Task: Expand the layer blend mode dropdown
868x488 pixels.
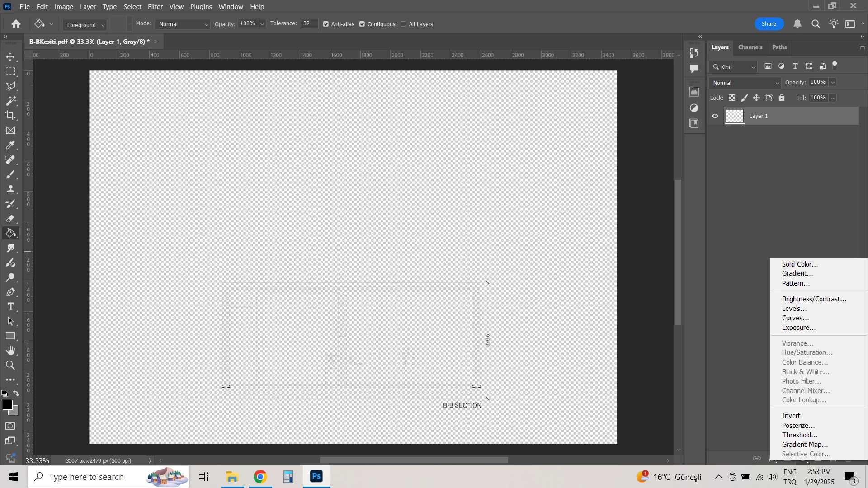Action: [745, 83]
